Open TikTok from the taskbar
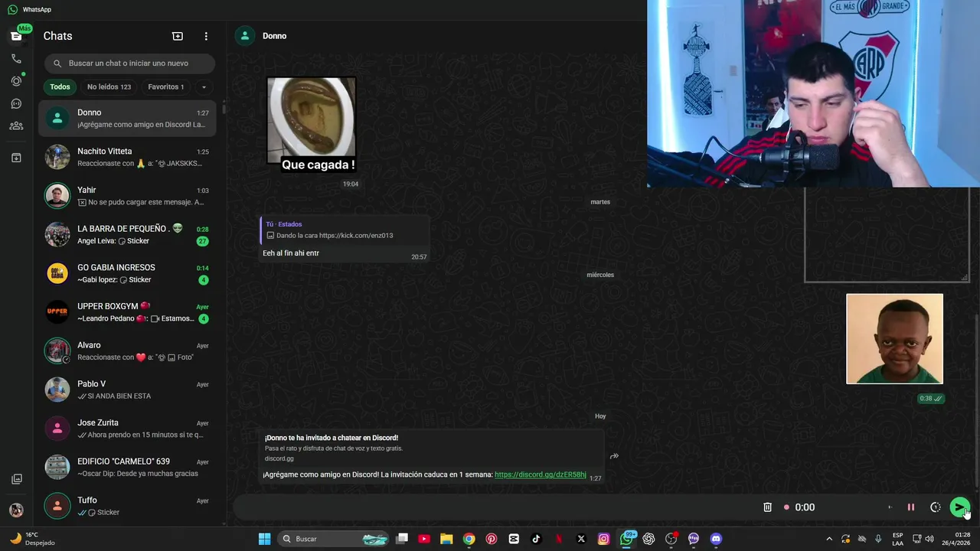Viewport: 980px width, 551px height. click(536, 539)
